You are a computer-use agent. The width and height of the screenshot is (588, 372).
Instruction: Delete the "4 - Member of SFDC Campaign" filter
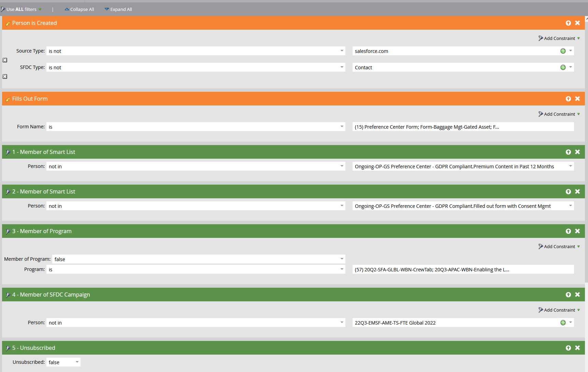578,295
